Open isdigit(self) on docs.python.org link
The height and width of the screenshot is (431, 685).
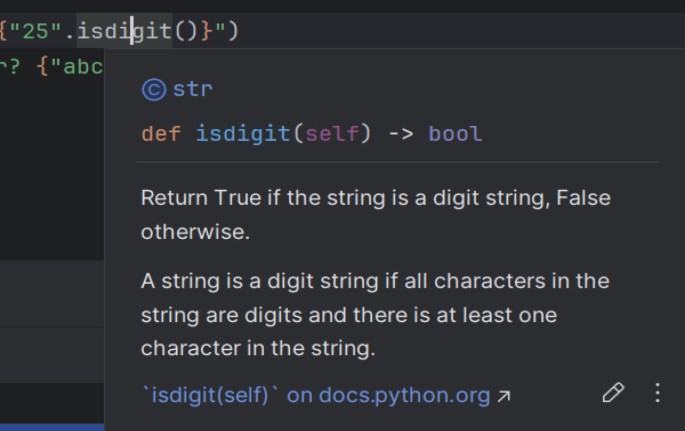(316, 395)
